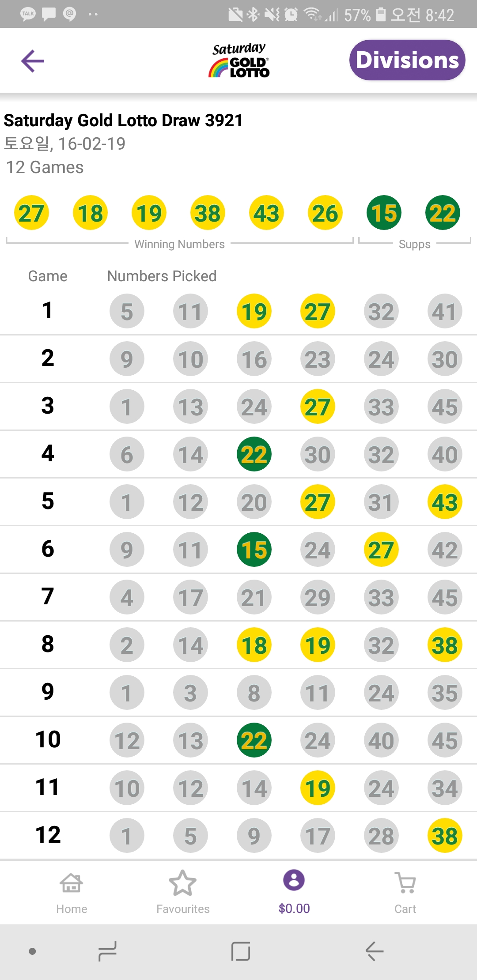Open the Favourites tab
Image resolution: width=477 pixels, height=980 pixels.
(x=183, y=892)
